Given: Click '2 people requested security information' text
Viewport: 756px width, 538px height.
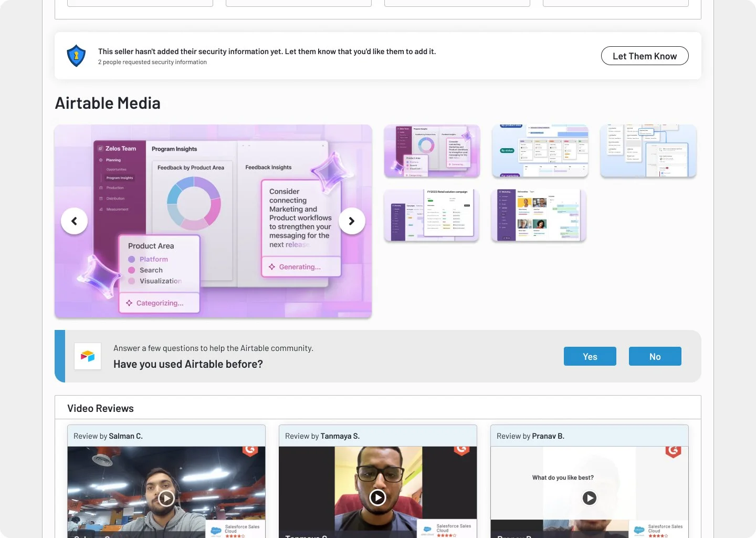Looking at the screenshot, I should [x=152, y=62].
